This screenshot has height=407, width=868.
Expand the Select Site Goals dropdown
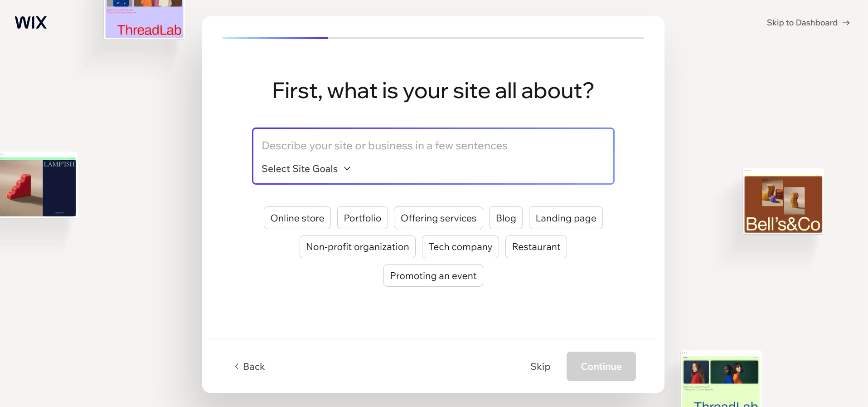click(x=299, y=168)
